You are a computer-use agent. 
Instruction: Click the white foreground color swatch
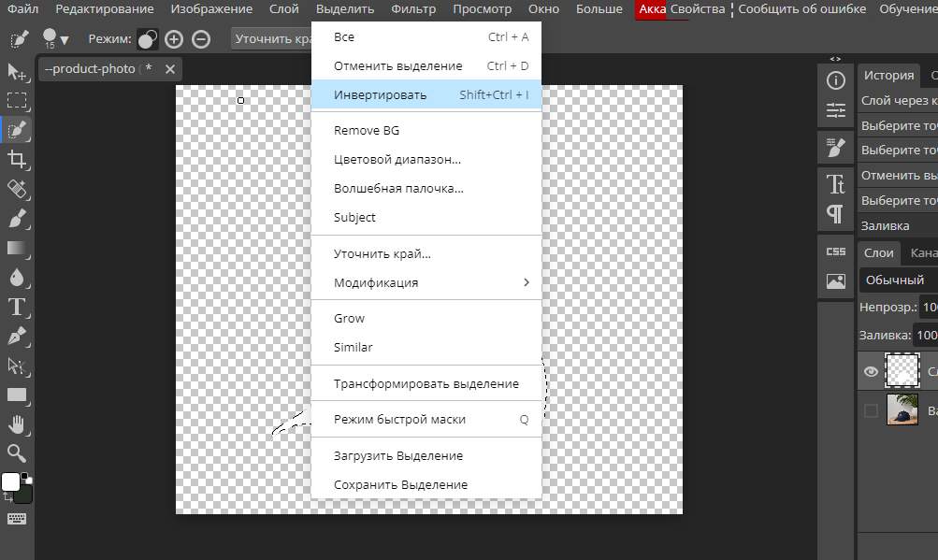10,481
